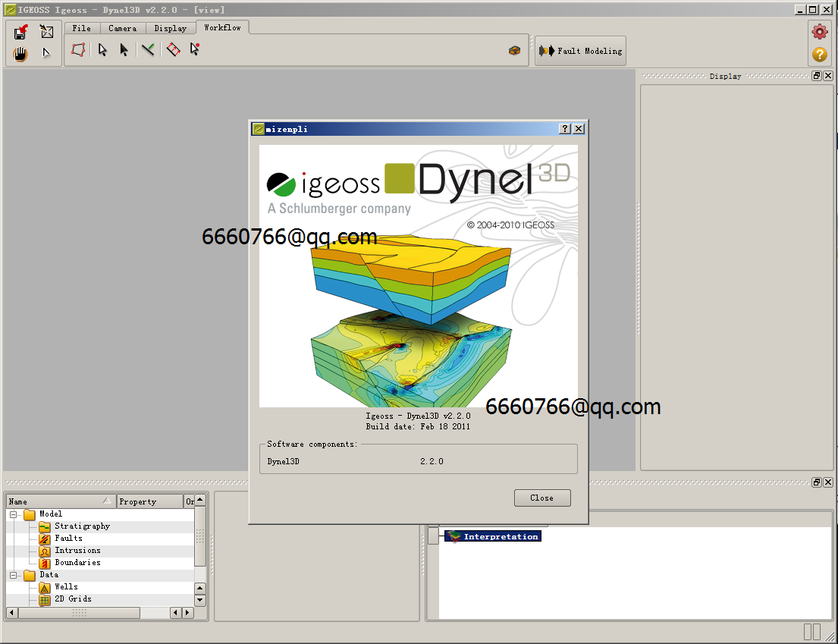The image size is (838, 644).
Task: Click the Intrusions folder icon
Action: coord(45,551)
